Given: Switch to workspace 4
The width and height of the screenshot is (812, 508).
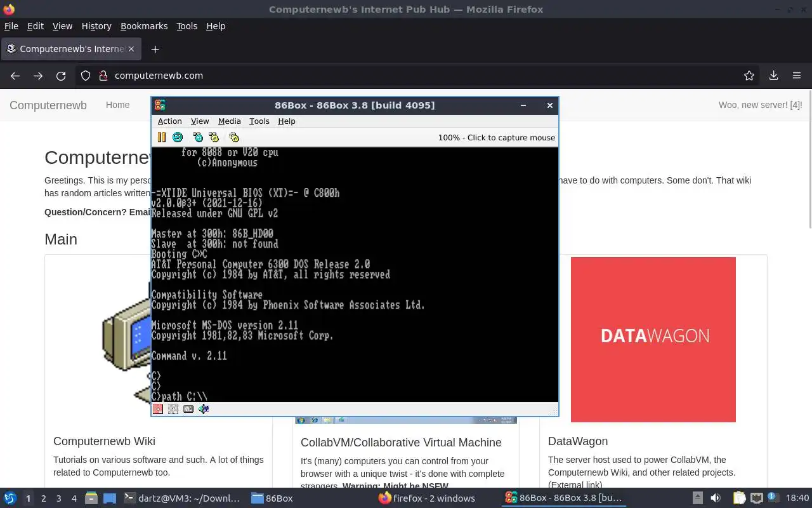Looking at the screenshot, I should pyautogui.click(x=74, y=498).
